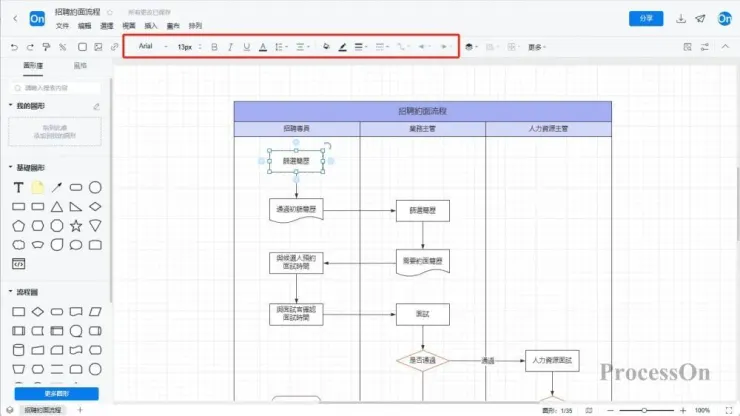Select the arrow line shape
Image resolution: width=740 pixels, height=416 pixels.
point(57,187)
